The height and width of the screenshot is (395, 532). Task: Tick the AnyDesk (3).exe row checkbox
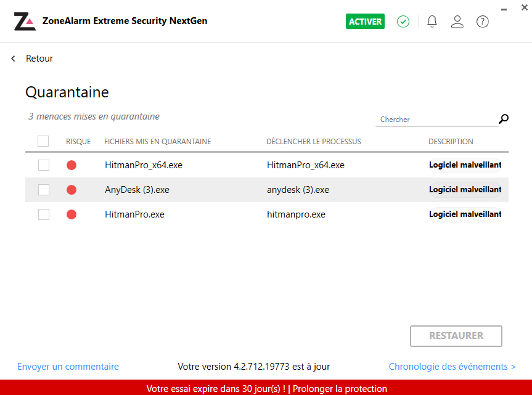44,190
